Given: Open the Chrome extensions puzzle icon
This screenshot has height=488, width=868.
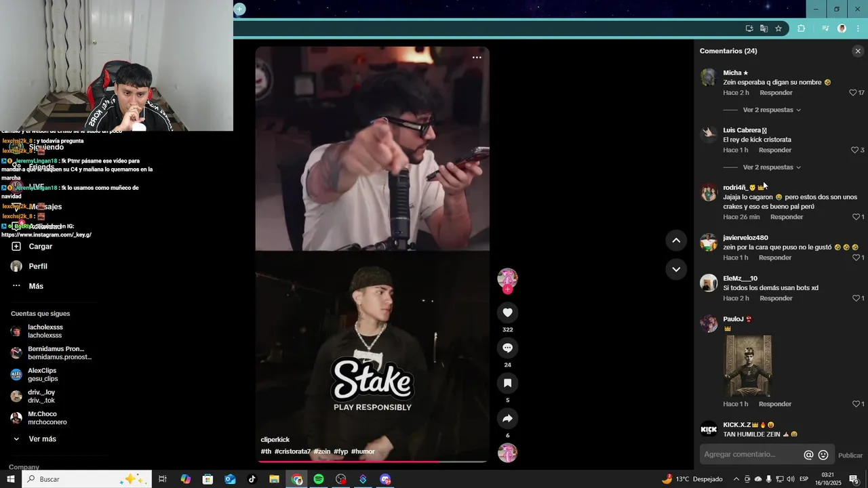Looking at the screenshot, I should click(801, 28).
